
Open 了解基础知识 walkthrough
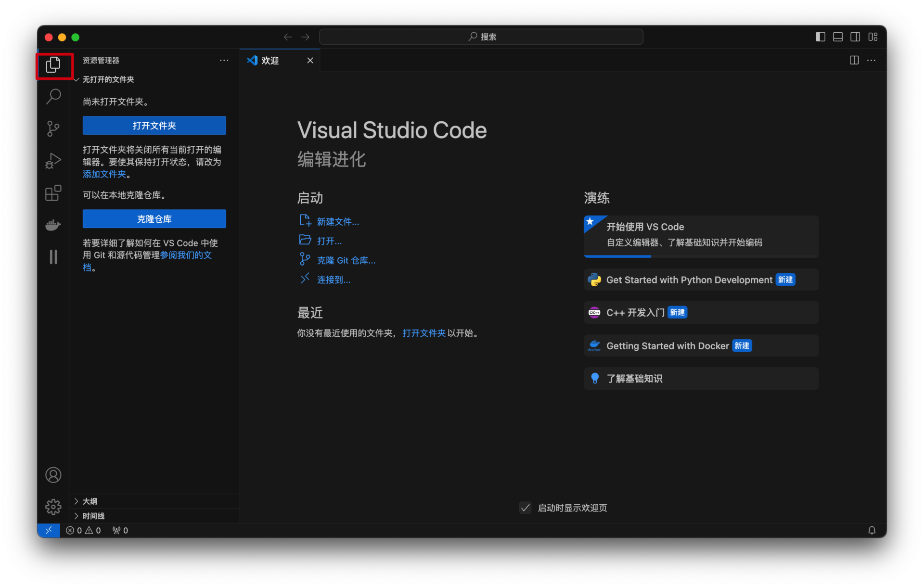[701, 379]
